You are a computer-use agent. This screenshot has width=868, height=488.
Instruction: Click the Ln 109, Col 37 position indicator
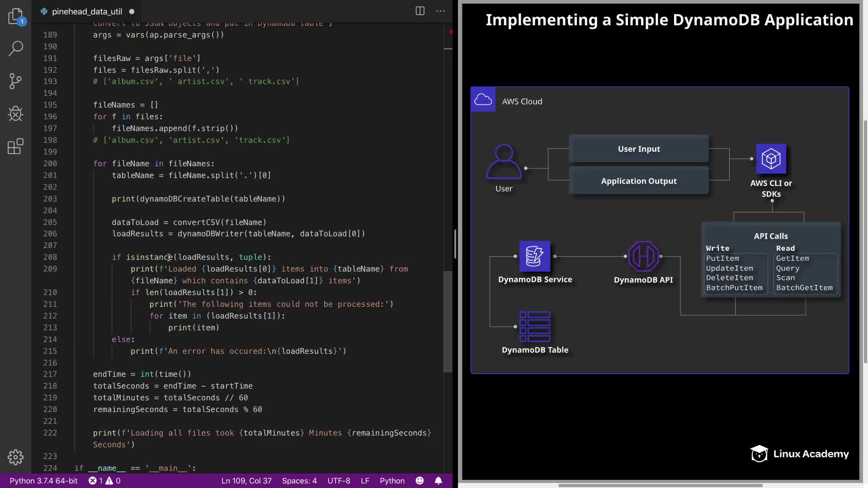pos(246,481)
